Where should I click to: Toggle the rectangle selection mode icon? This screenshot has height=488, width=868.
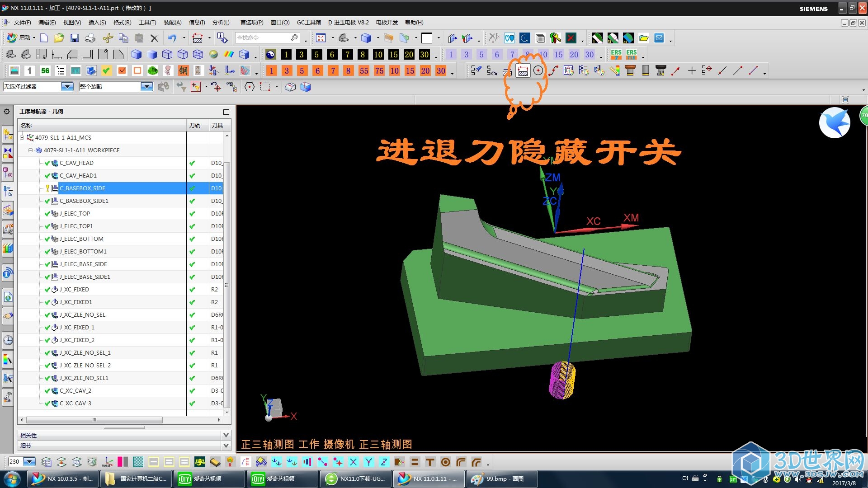point(265,87)
